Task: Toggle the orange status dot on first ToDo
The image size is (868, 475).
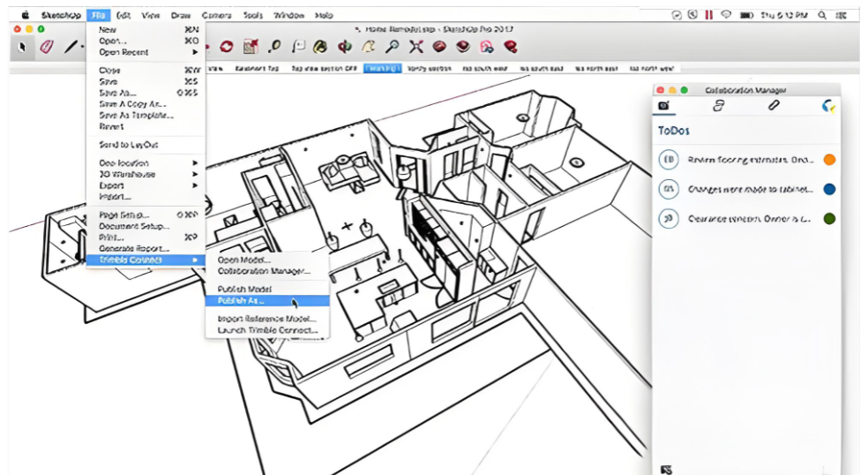Action: coord(828,160)
